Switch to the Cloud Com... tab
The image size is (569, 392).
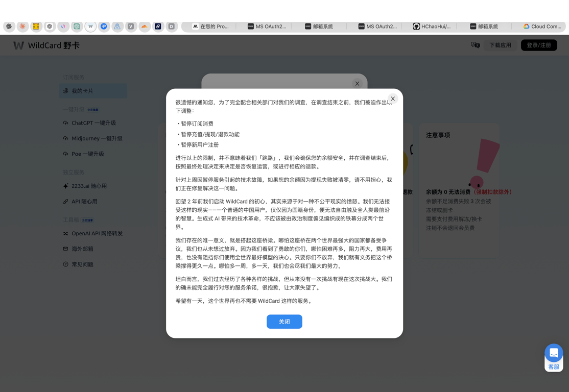click(542, 27)
